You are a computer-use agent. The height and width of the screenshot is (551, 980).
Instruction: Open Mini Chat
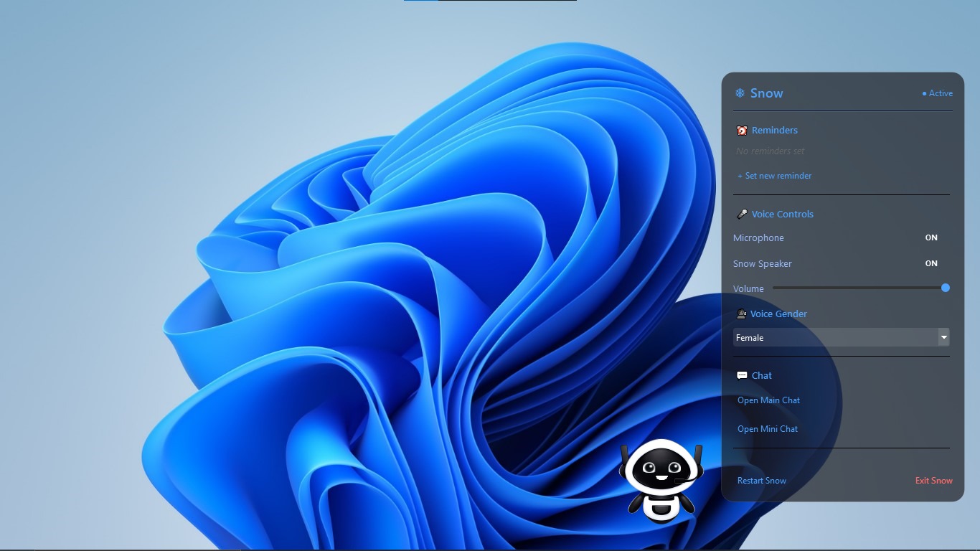768,429
